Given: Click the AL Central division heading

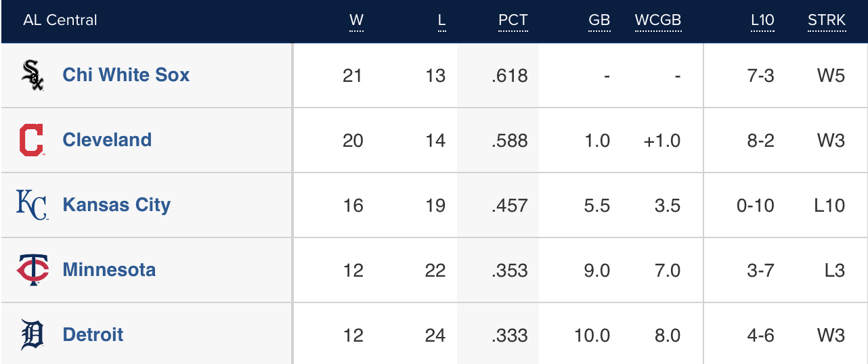Looking at the screenshot, I should pos(60,20).
